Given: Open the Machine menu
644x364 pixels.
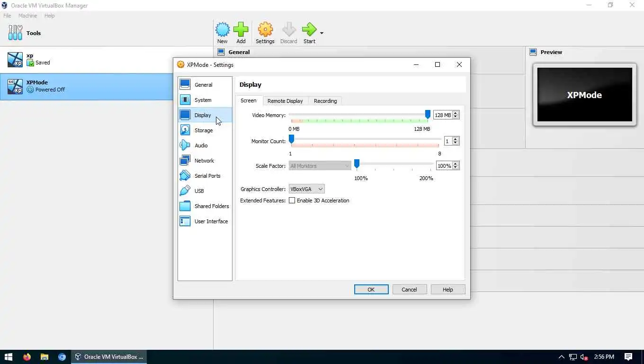Looking at the screenshot, I should coord(27,16).
